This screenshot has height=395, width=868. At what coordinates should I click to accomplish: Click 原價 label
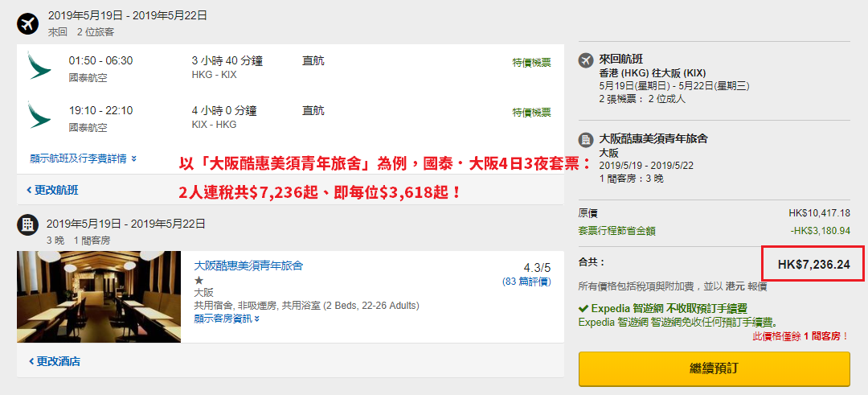[x=588, y=213]
